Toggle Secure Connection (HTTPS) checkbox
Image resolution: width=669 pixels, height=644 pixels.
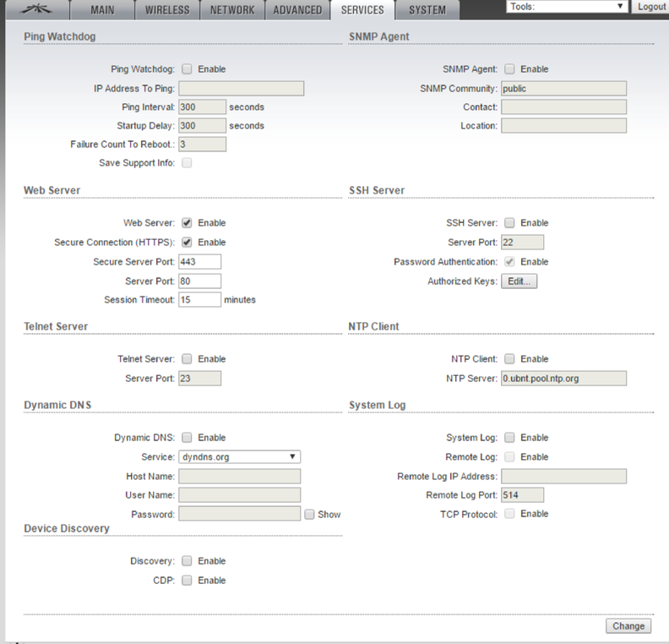[x=187, y=242]
